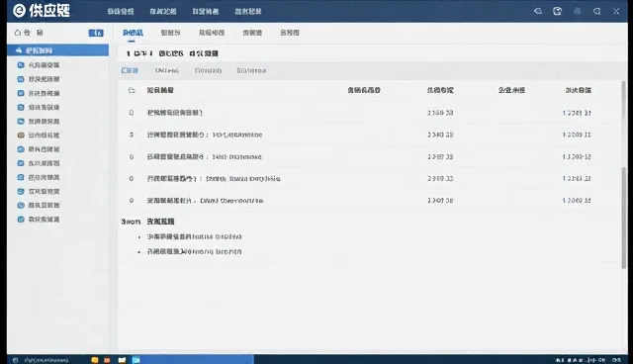Check the second table row's checkbox
Screen dimensions: 633x364
pos(132,135)
